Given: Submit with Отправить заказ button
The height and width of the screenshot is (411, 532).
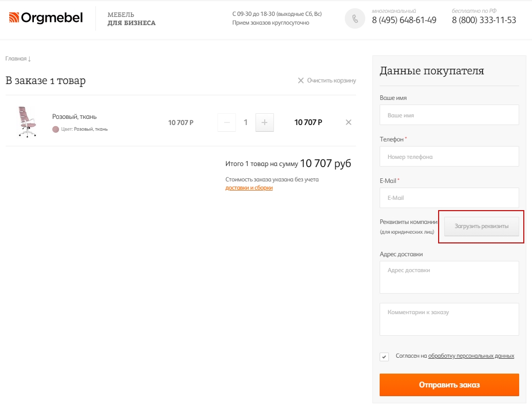Looking at the screenshot, I should click(449, 385).
